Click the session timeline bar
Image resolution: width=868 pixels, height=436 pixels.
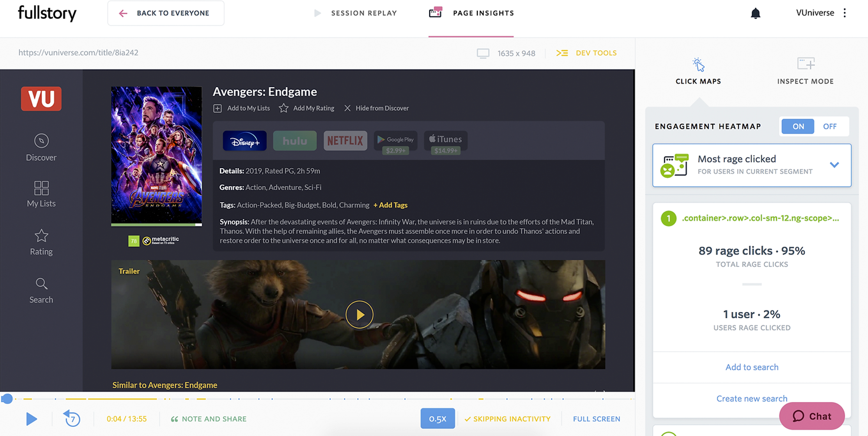[x=318, y=399]
